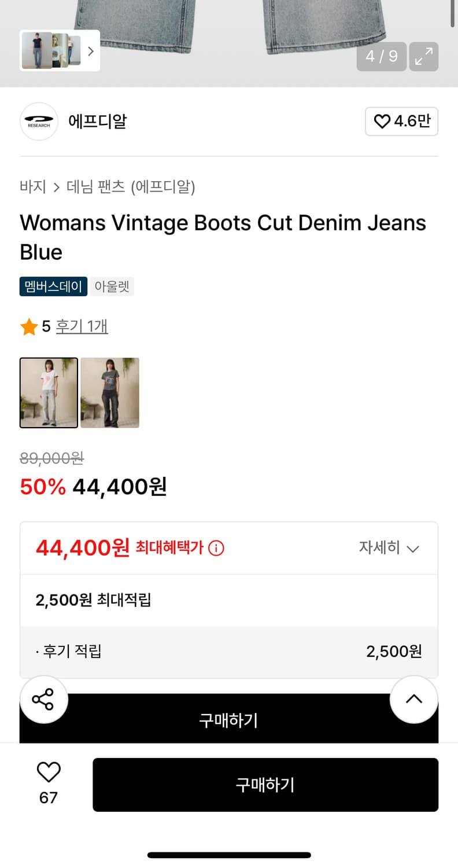Tap the arrow on the styling thumbnail strip
Image resolution: width=458 pixels, height=868 pixels.
click(x=90, y=51)
